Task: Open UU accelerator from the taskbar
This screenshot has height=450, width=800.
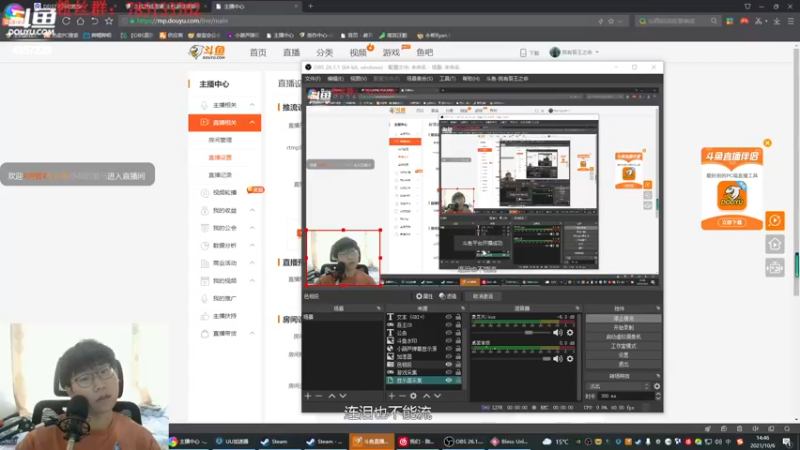Action: click(231, 441)
